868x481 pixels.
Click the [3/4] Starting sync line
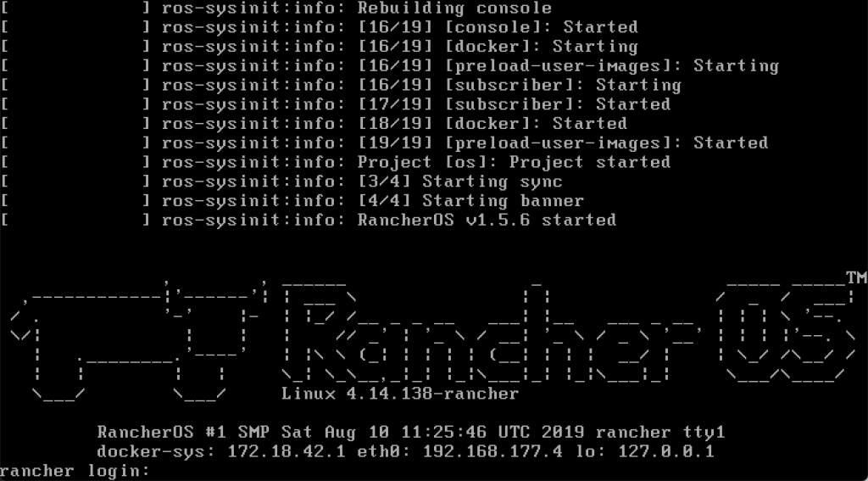[x=281, y=182]
